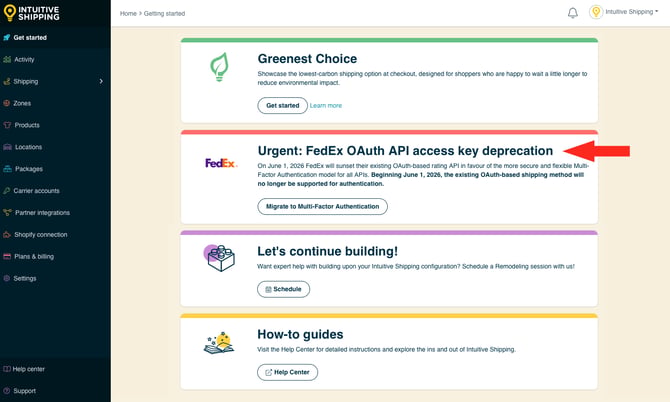The height and width of the screenshot is (402, 670).
Task: Click the Shipping truck icon
Action: click(x=6, y=81)
